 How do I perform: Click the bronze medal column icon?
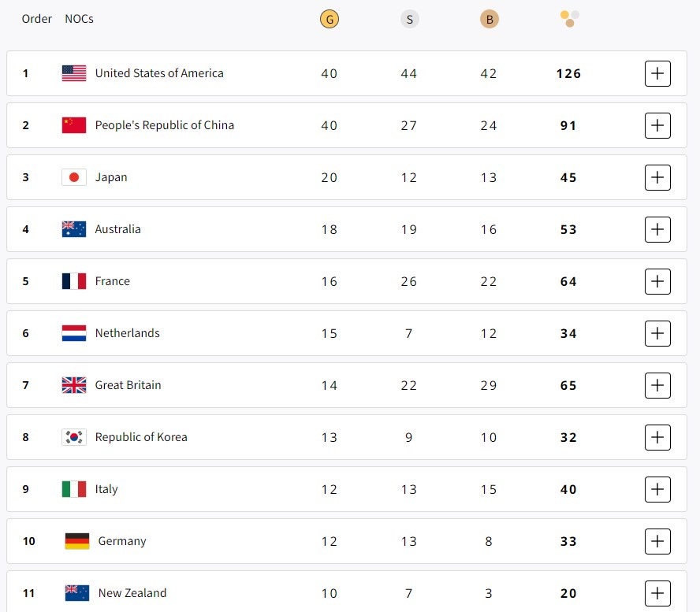click(x=489, y=19)
